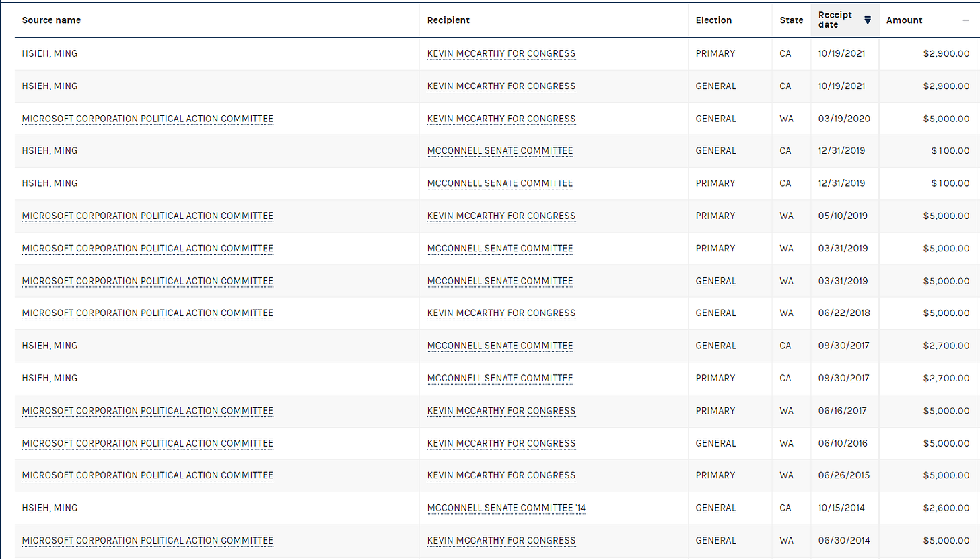Open Kevin McCarthy recipient in 10/19/2021 PRIMARY row
The width and height of the screenshot is (980, 559).
coord(501,54)
